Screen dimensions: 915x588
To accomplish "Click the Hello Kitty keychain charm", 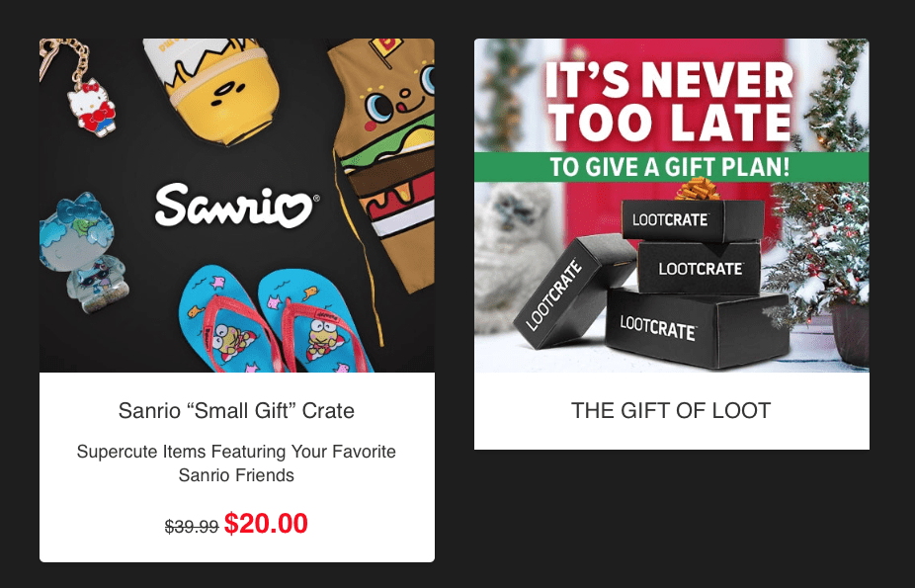I will click(91, 108).
